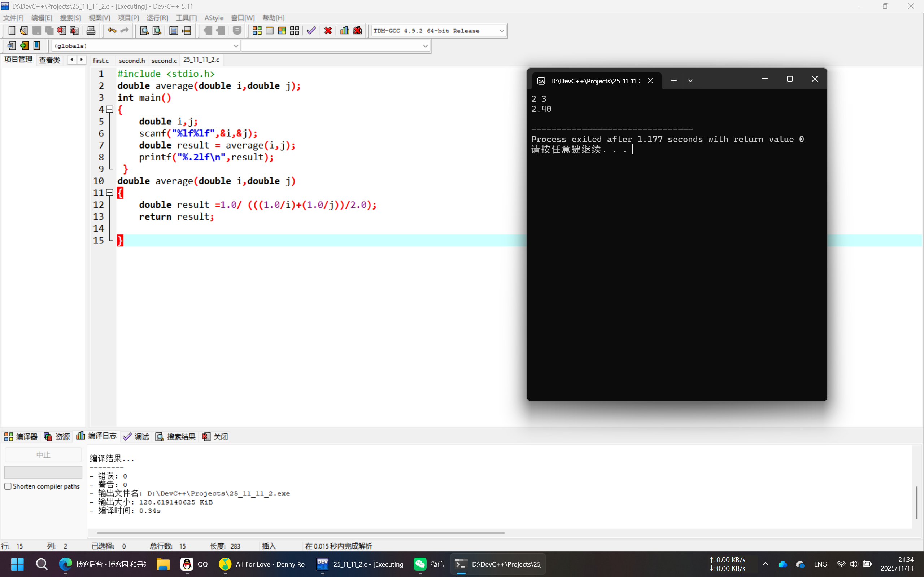Open the 调试 debug bottom tab
Image resolution: width=924 pixels, height=577 pixels.
pos(136,437)
